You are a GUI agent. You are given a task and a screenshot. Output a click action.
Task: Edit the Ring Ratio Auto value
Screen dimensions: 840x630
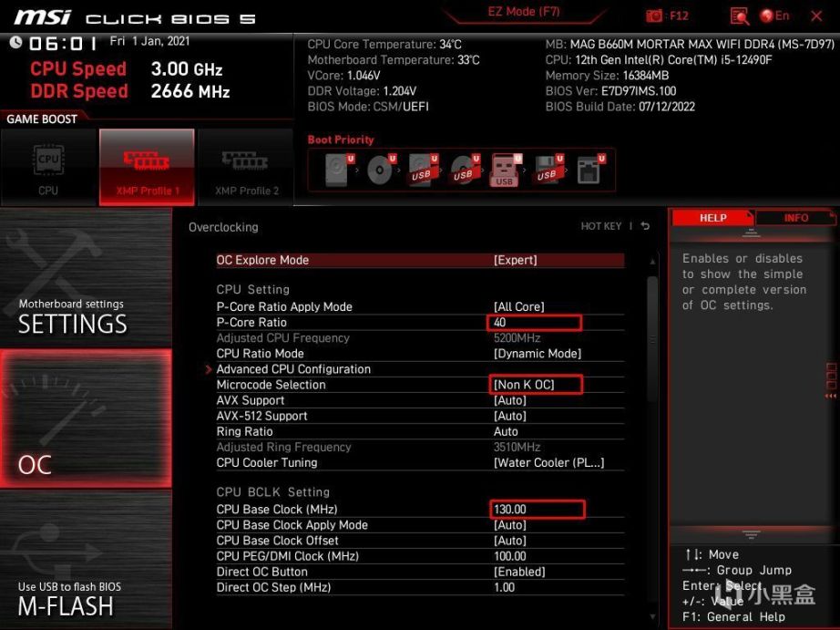point(506,431)
